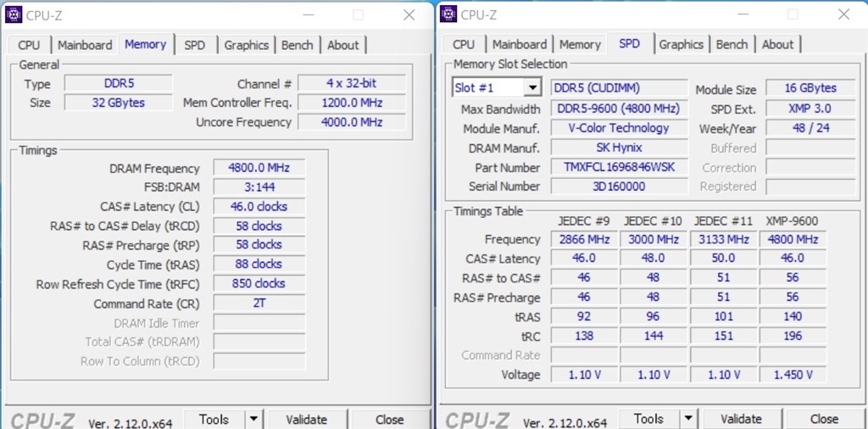Click JEDEC #10 frequency 3000 MHz cell
Screen dimensions: 868x429
click(x=654, y=239)
